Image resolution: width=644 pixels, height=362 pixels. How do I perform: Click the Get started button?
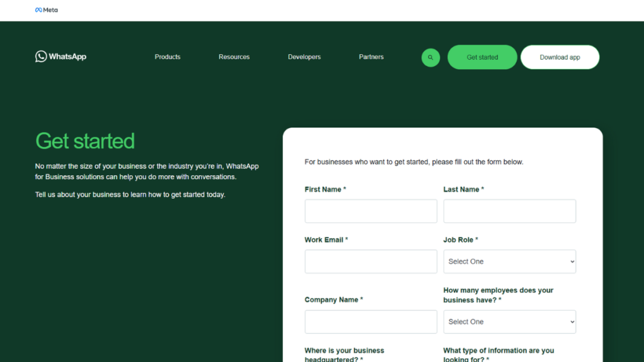[x=482, y=57]
